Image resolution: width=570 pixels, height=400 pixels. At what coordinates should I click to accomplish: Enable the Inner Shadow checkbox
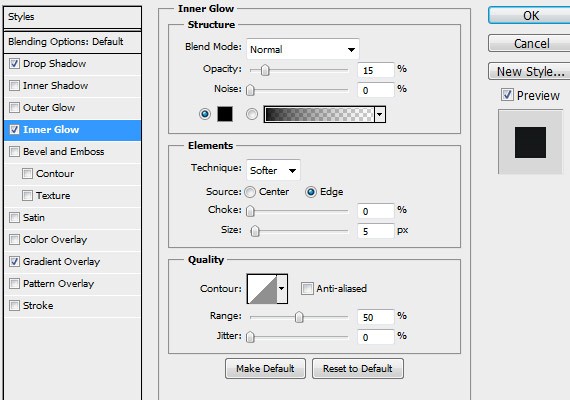point(15,86)
